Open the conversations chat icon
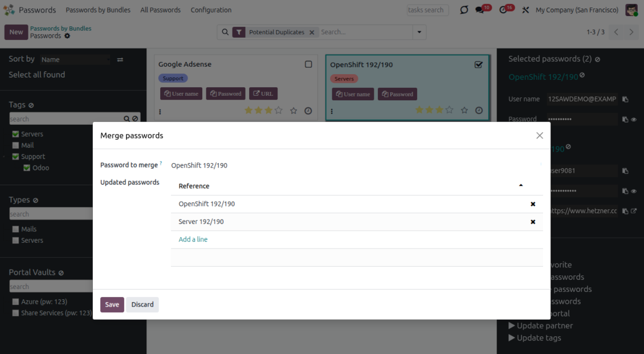644x354 pixels. tap(479, 10)
